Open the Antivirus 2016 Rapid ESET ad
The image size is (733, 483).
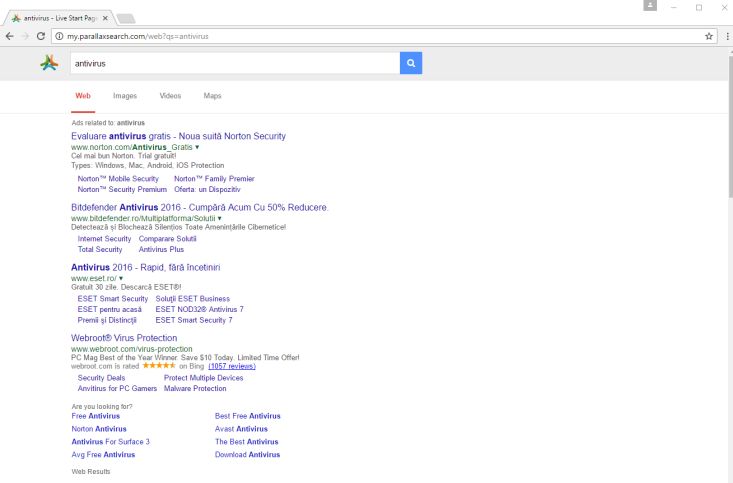click(x=145, y=267)
